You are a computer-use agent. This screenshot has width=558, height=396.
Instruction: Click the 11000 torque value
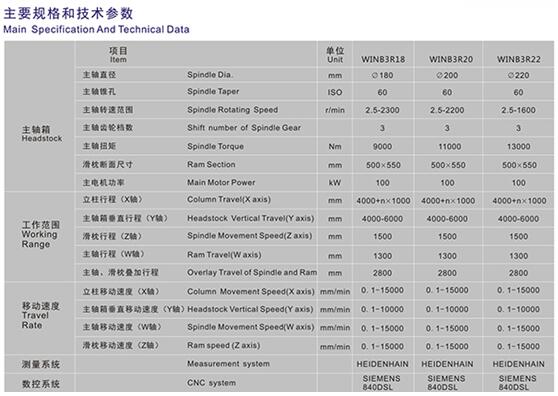click(449, 147)
